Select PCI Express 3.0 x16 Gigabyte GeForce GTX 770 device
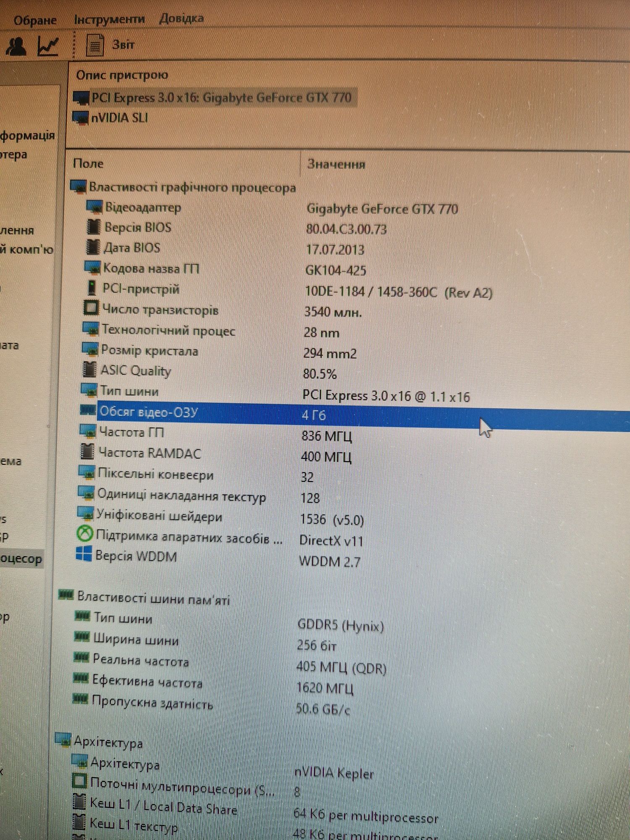Image resolution: width=630 pixels, height=840 pixels. coord(214,98)
